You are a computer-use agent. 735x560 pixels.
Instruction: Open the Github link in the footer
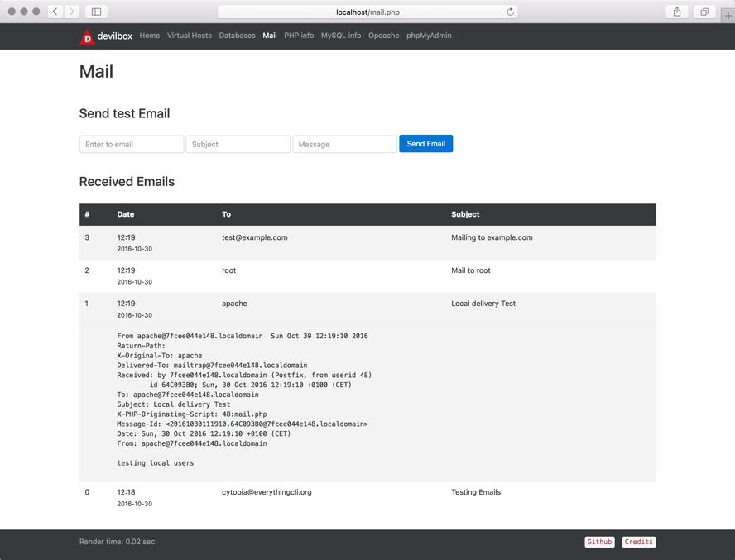click(599, 542)
